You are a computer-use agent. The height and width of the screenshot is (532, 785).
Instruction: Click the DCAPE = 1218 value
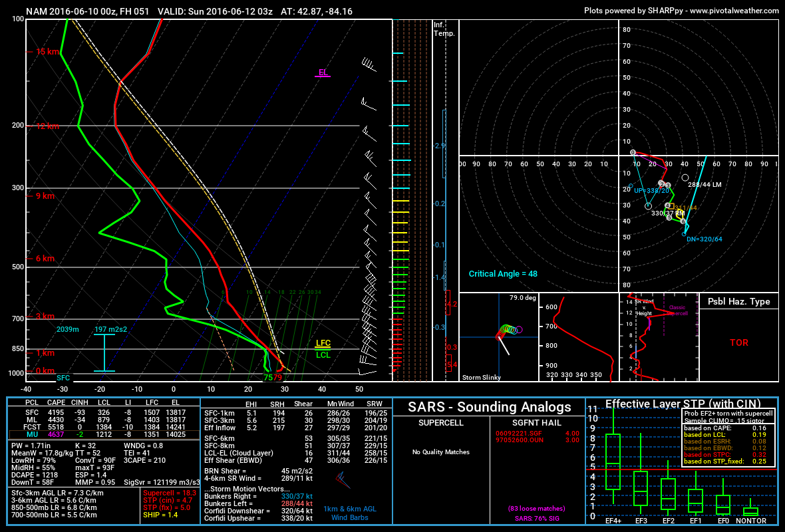coord(35,475)
